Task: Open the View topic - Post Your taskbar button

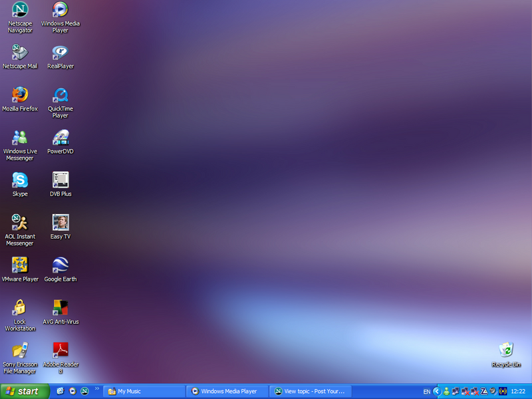Action: pyautogui.click(x=311, y=392)
